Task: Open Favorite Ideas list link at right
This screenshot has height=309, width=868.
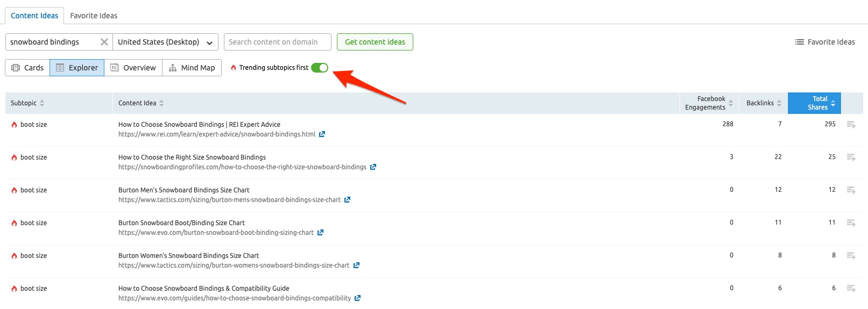Action: (x=825, y=42)
